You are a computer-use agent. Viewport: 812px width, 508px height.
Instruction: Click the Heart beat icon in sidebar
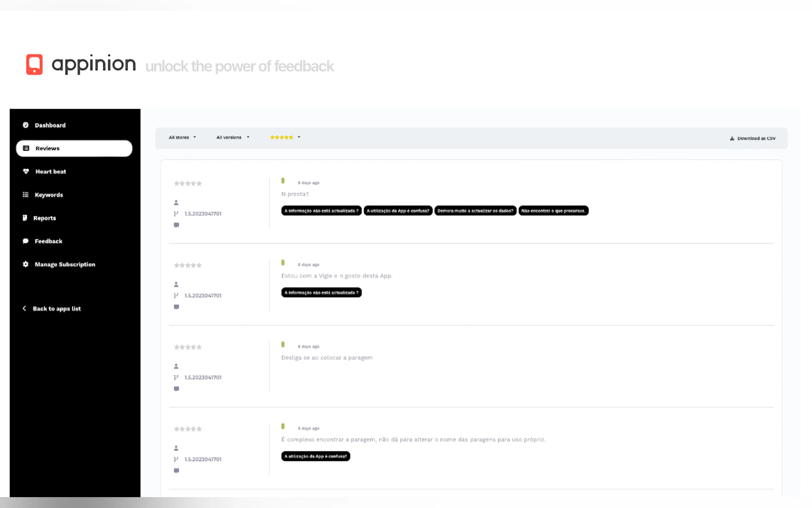coord(26,171)
